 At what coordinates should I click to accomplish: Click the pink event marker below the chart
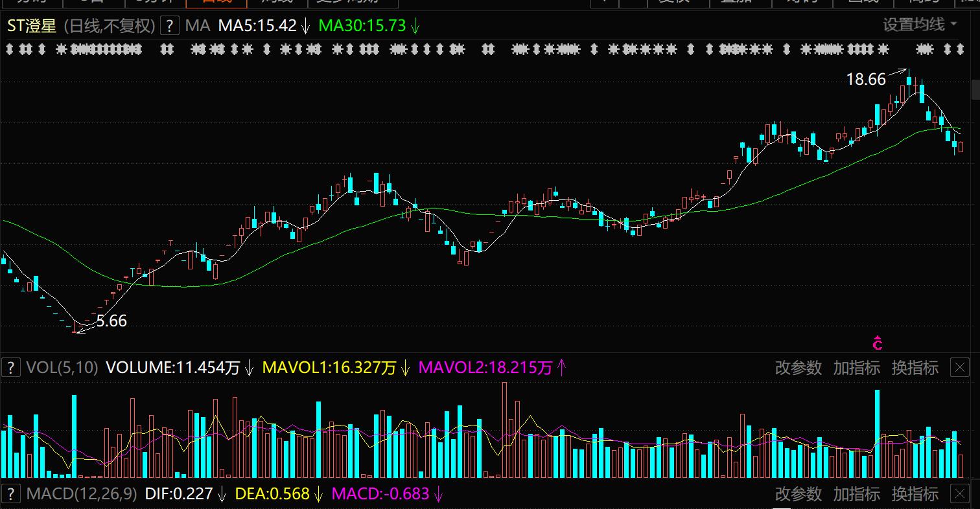878,343
